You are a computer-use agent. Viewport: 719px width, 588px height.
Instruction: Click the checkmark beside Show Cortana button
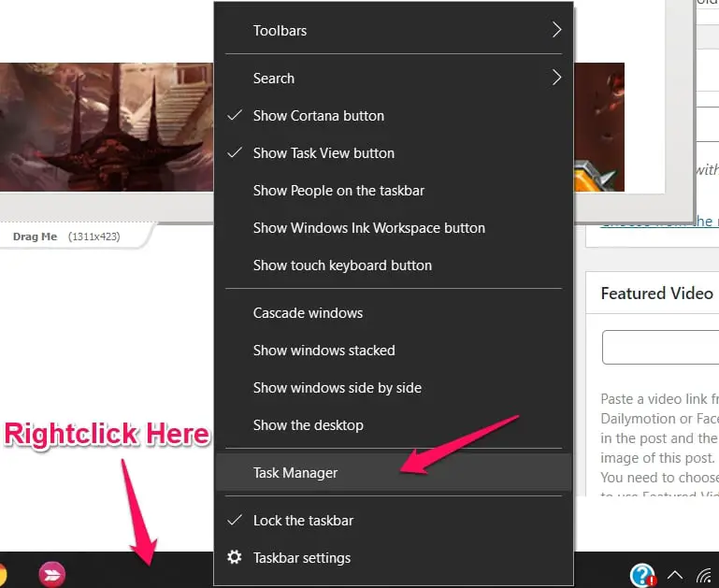235,115
